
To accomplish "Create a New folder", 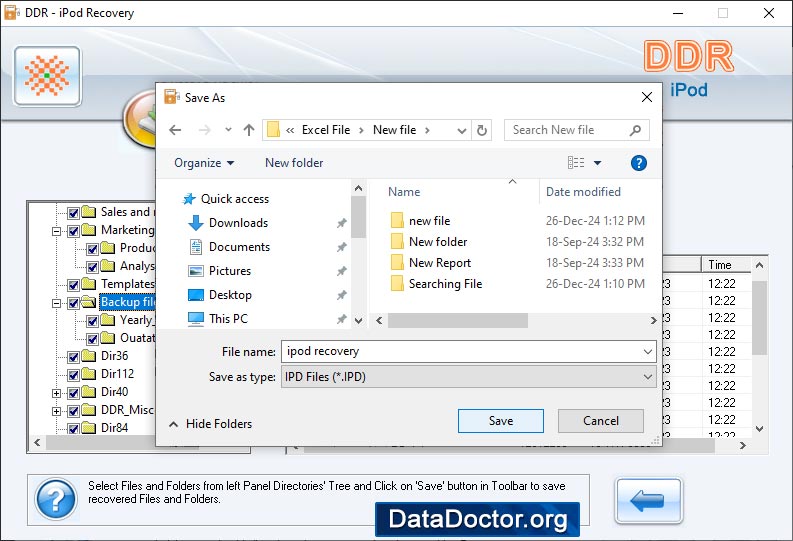I will [294, 163].
